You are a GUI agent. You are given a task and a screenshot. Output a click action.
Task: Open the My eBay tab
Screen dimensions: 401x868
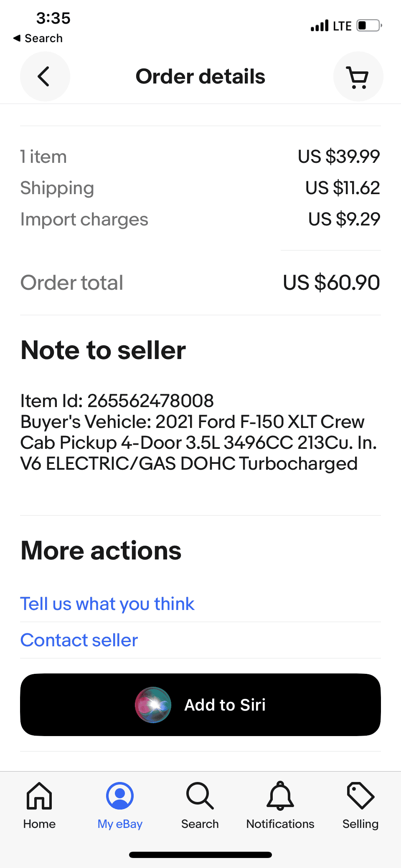(x=120, y=806)
